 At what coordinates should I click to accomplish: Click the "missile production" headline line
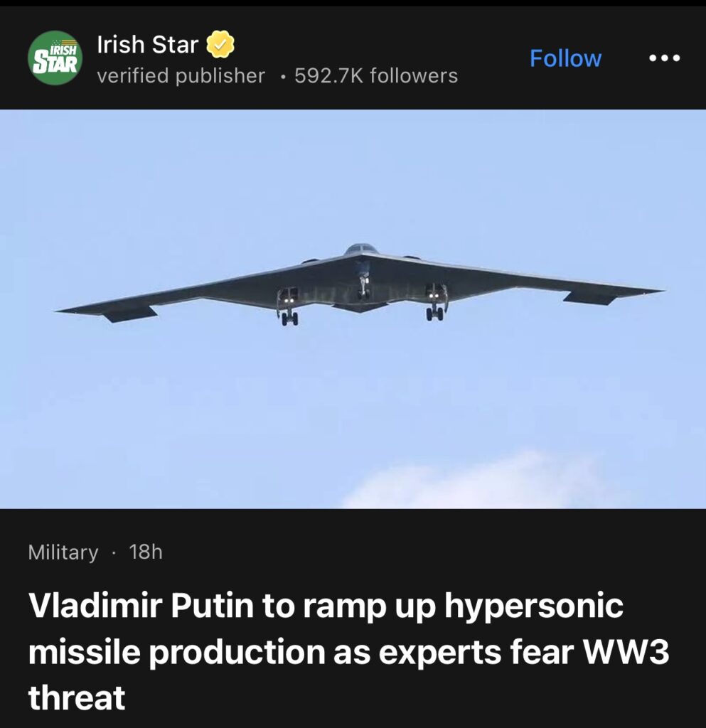coord(348,652)
